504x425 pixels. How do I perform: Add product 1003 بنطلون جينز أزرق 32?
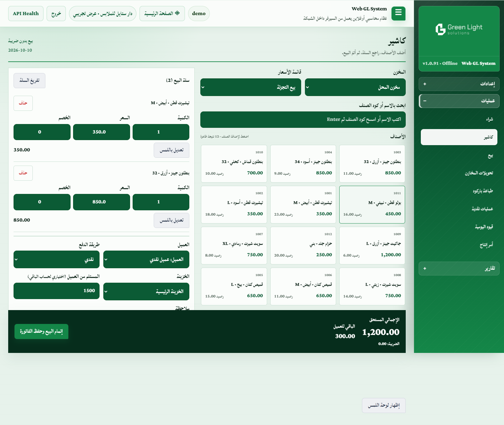point(372,164)
